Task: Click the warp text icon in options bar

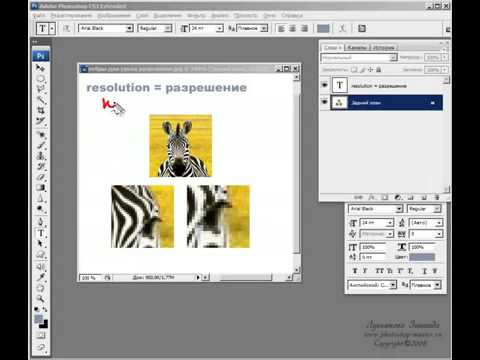Action: pyautogui.click(x=342, y=28)
